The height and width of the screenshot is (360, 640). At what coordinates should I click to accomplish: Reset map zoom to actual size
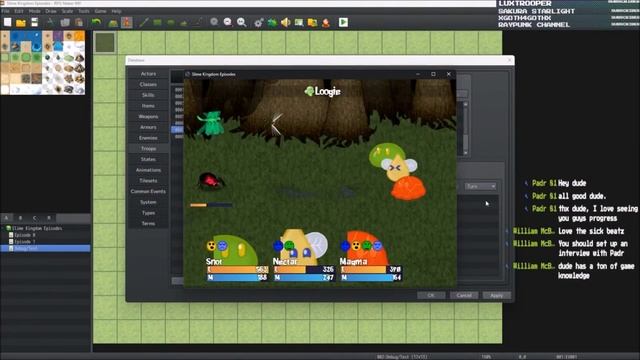click(x=242, y=22)
